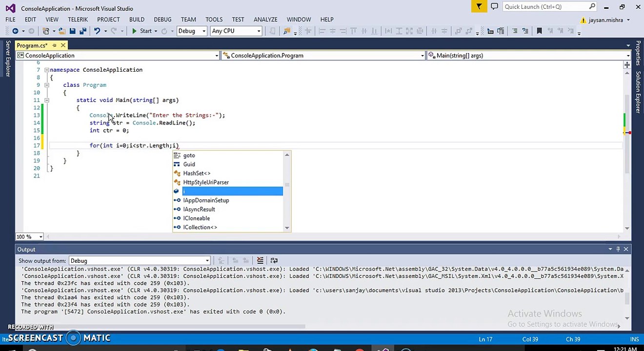Click the jaysan.mishra account name
644x351 pixels.
(605, 20)
